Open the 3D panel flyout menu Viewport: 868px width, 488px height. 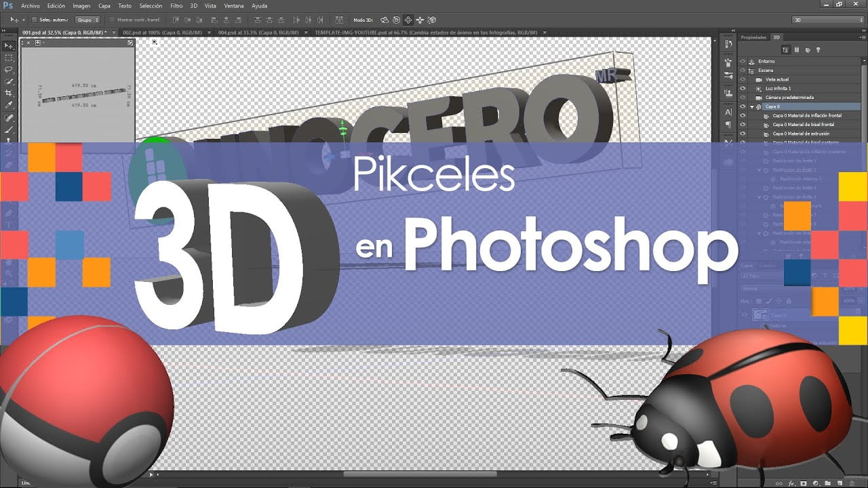863,37
